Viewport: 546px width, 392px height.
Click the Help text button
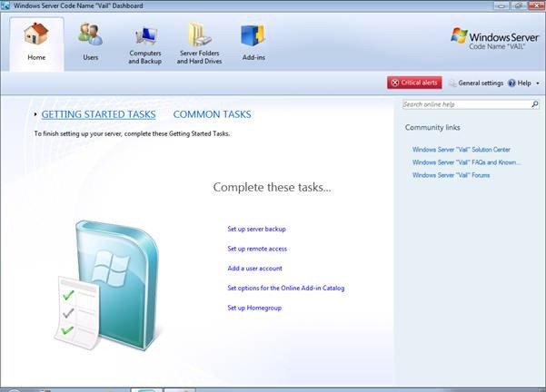pyautogui.click(x=524, y=83)
